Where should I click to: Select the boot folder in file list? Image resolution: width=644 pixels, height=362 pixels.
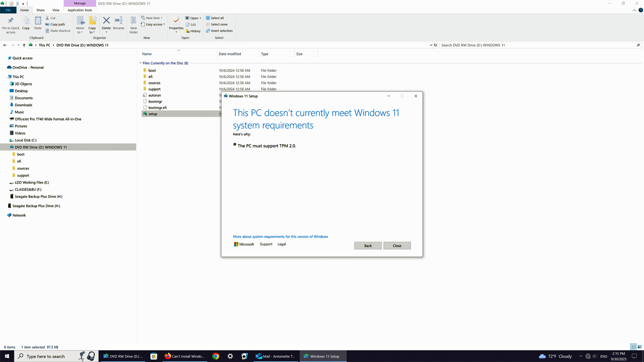pyautogui.click(x=152, y=70)
